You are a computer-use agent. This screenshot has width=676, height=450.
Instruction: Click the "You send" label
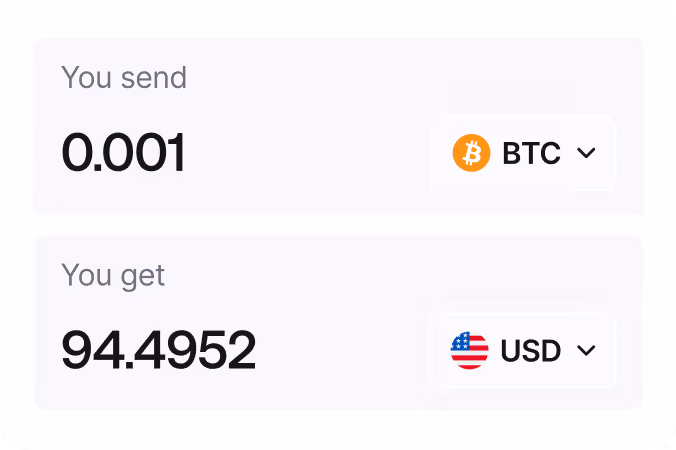point(124,78)
